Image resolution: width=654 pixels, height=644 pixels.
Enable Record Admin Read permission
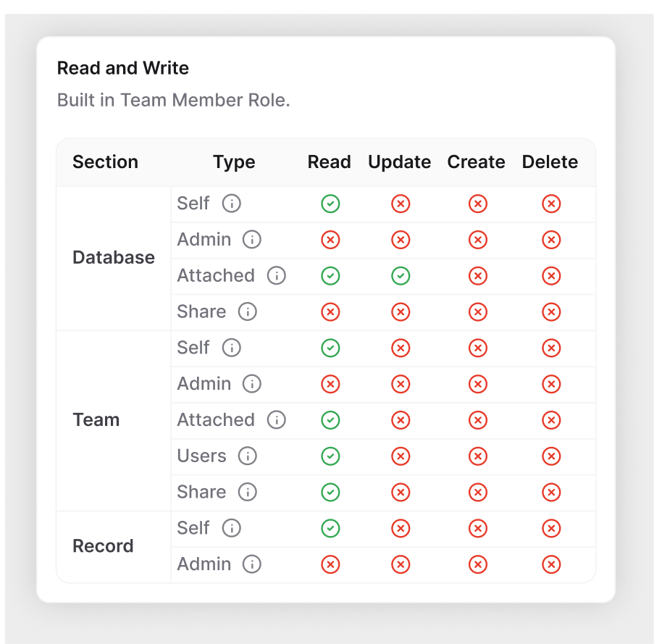tap(330, 564)
